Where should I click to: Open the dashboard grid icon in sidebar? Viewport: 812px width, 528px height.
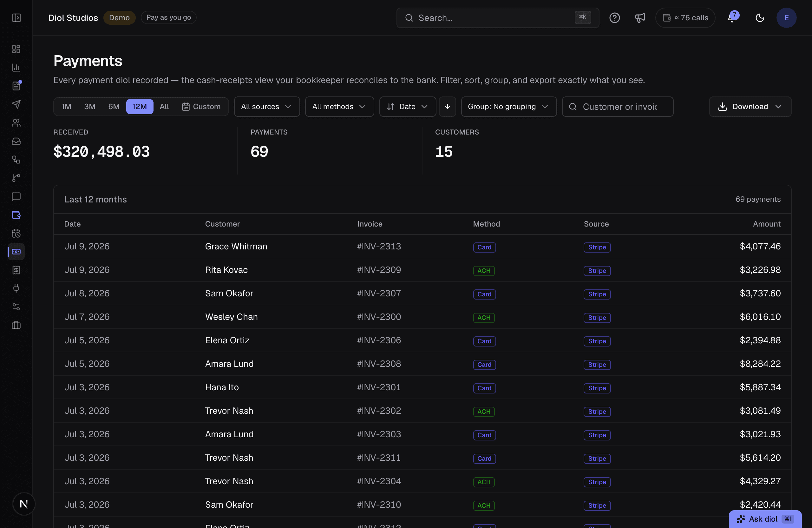point(16,49)
